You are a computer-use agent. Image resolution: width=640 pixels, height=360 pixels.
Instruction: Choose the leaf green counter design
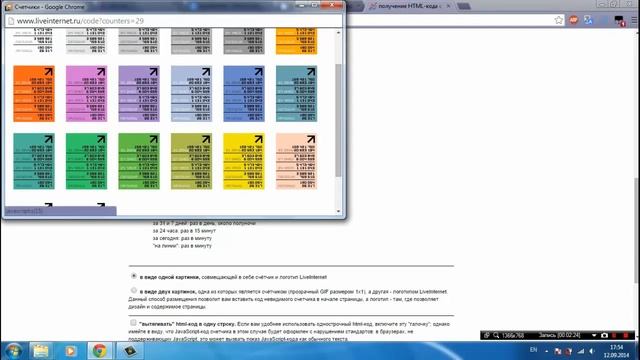(x=139, y=161)
